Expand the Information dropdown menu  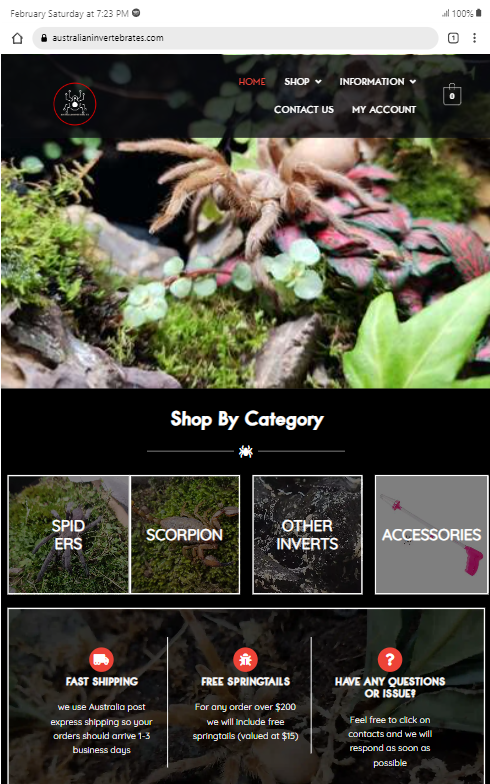tap(378, 82)
